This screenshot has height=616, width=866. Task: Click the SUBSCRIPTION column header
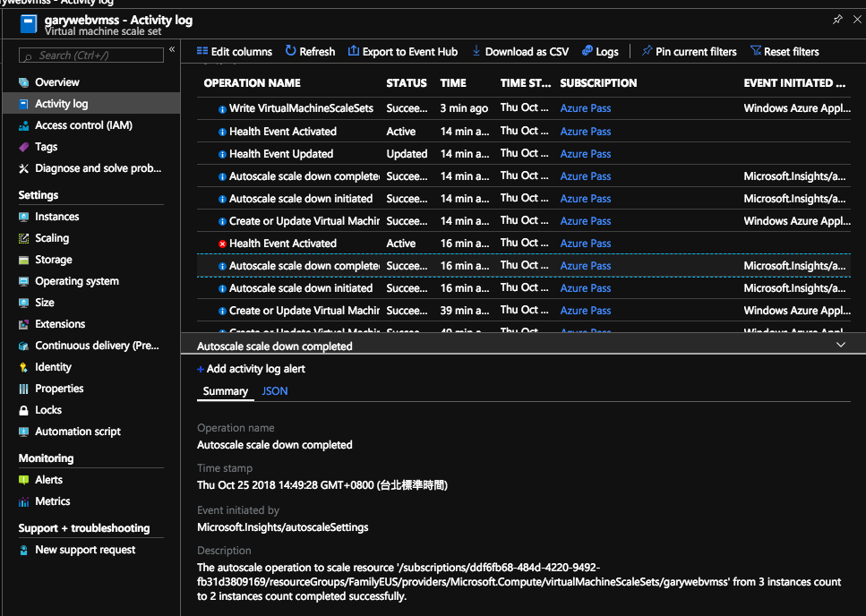(598, 83)
